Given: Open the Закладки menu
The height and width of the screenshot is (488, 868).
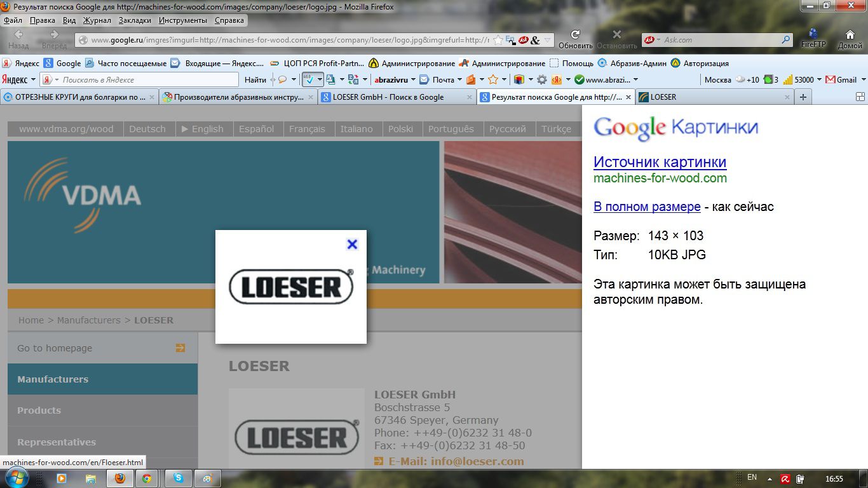Looking at the screenshot, I should click(x=135, y=20).
